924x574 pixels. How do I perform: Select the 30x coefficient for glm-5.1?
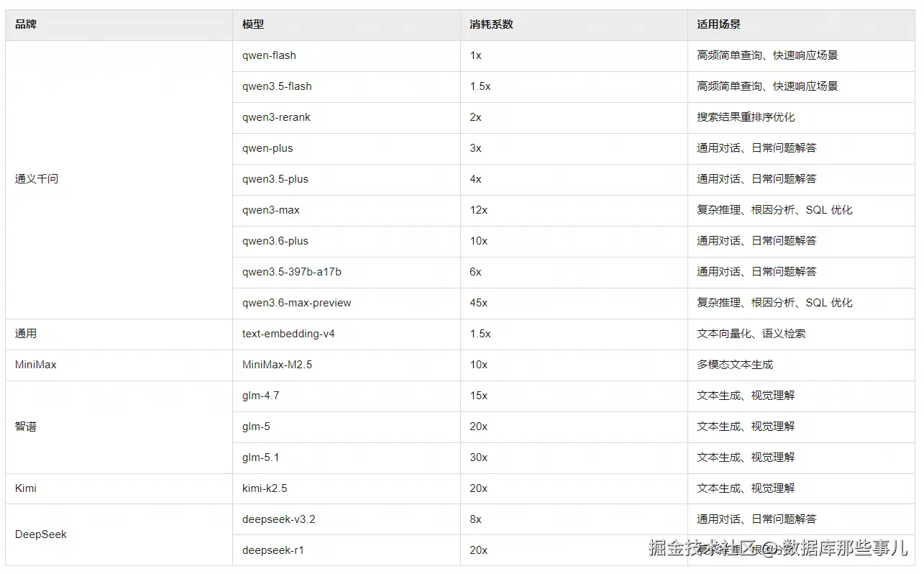click(x=479, y=457)
